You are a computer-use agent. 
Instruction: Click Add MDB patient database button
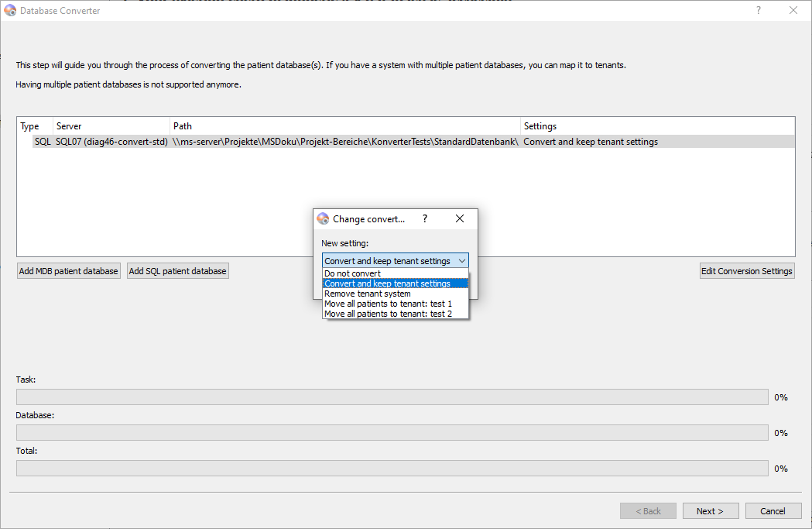(69, 271)
